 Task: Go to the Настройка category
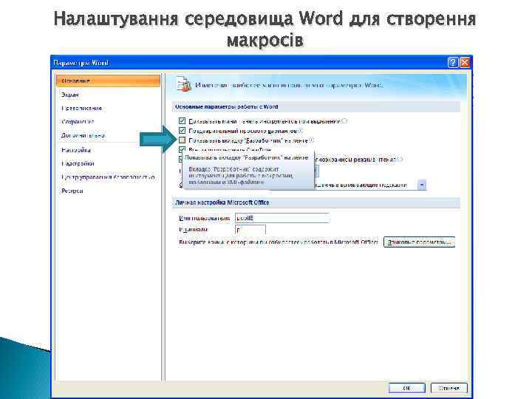pos(76,150)
